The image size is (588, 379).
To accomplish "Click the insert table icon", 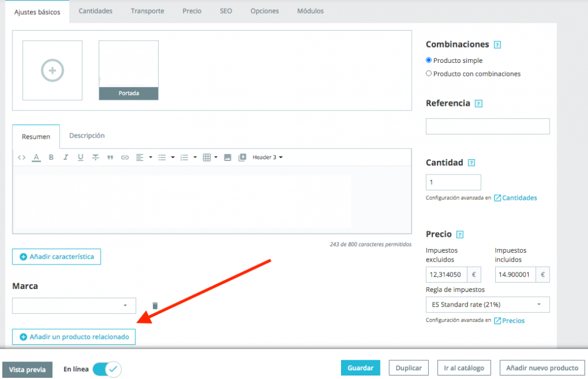I will pyautogui.click(x=206, y=157).
